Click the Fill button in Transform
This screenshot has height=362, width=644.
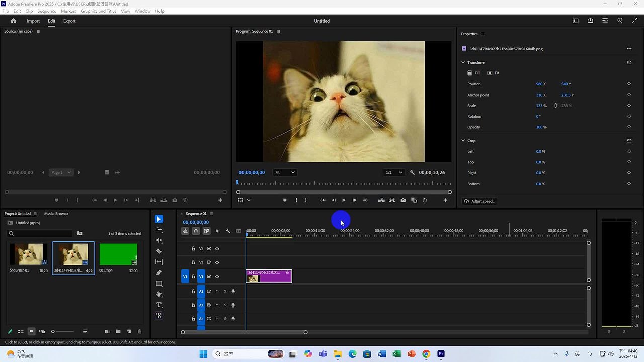pyautogui.click(x=473, y=73)
